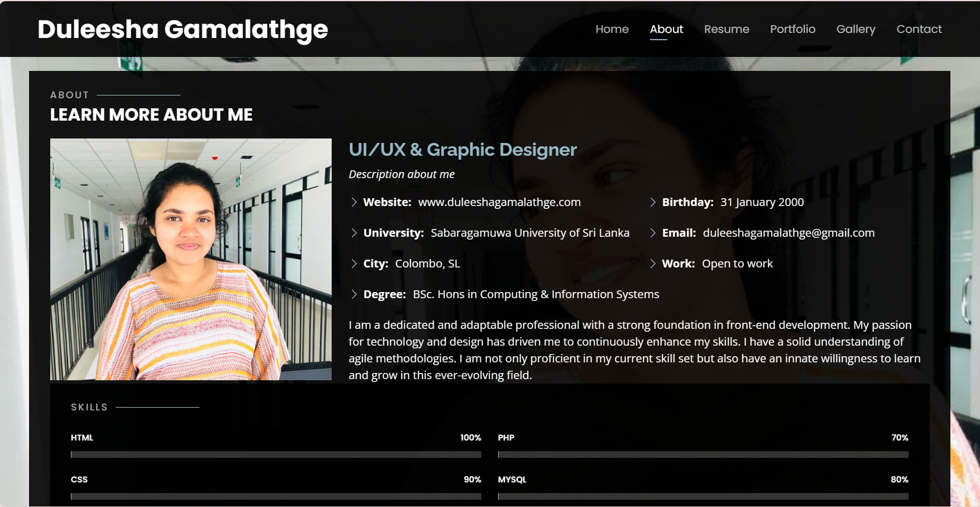Open the Portfolio navigation link
This screenshot has width=980, height=507.
click(x=792, y=29)
